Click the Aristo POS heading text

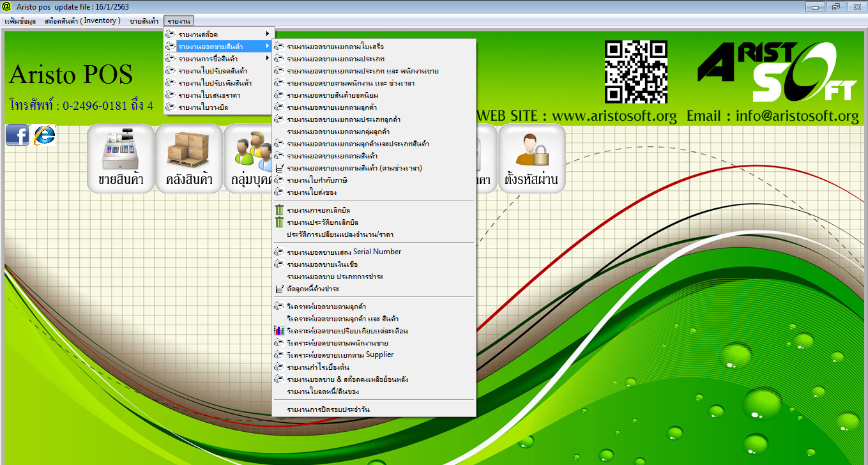point(71,75)
